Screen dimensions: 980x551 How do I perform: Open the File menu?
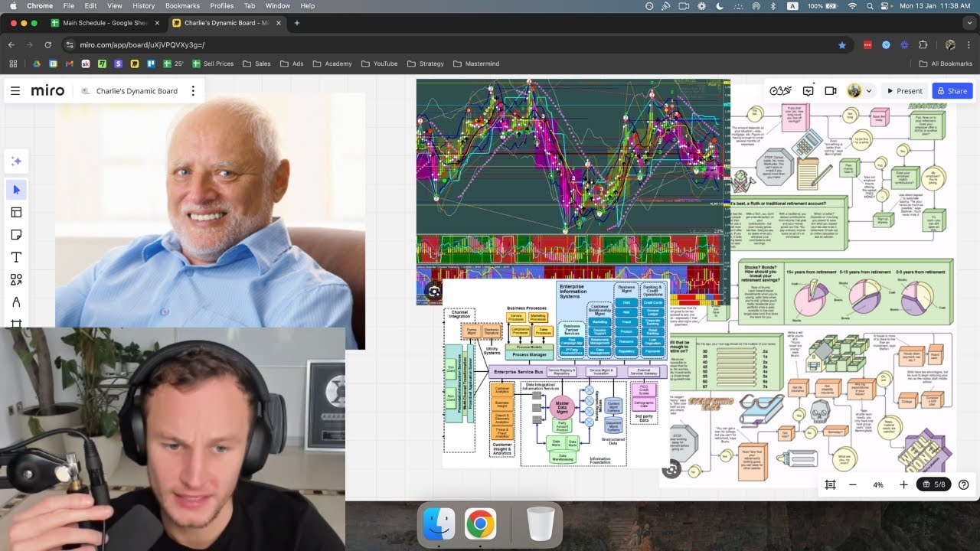[69, 5]
